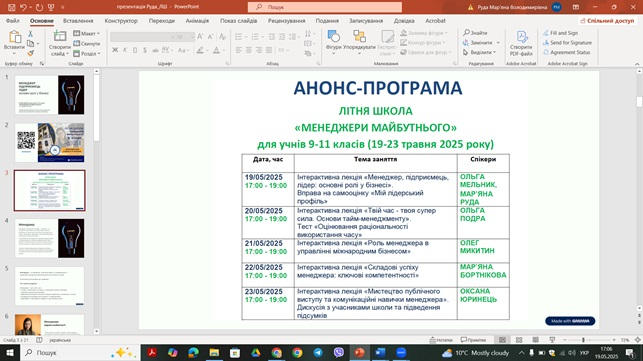Switch to the Вставлення tab
The image size is (643, 361).
(x=78, y=21)
